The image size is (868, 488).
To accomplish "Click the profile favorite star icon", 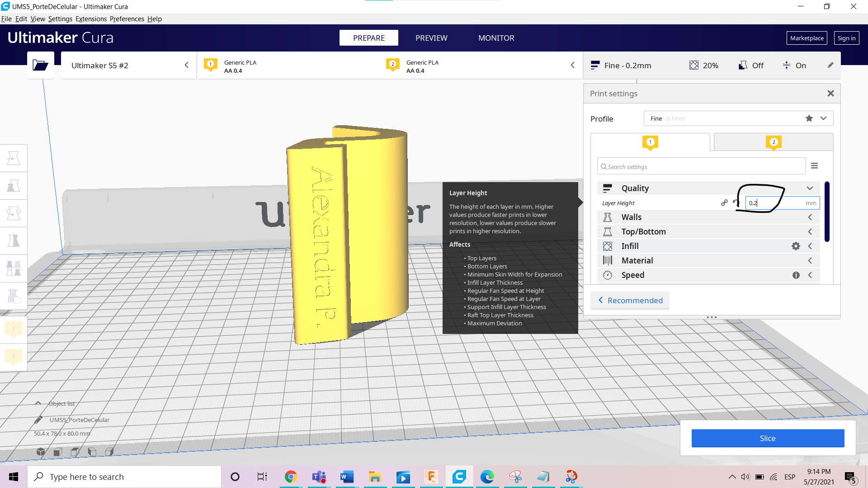I will click(809, 118).
